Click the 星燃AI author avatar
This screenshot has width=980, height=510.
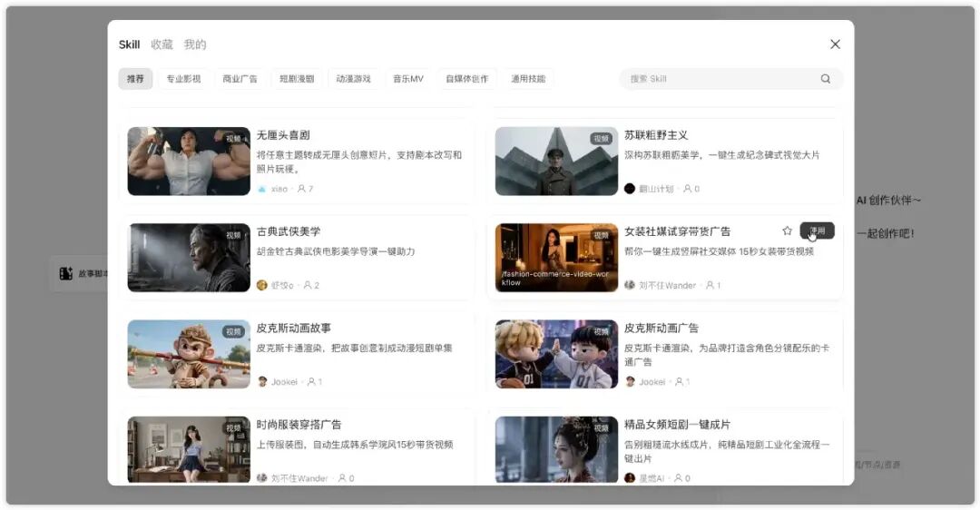coord(630,478)
